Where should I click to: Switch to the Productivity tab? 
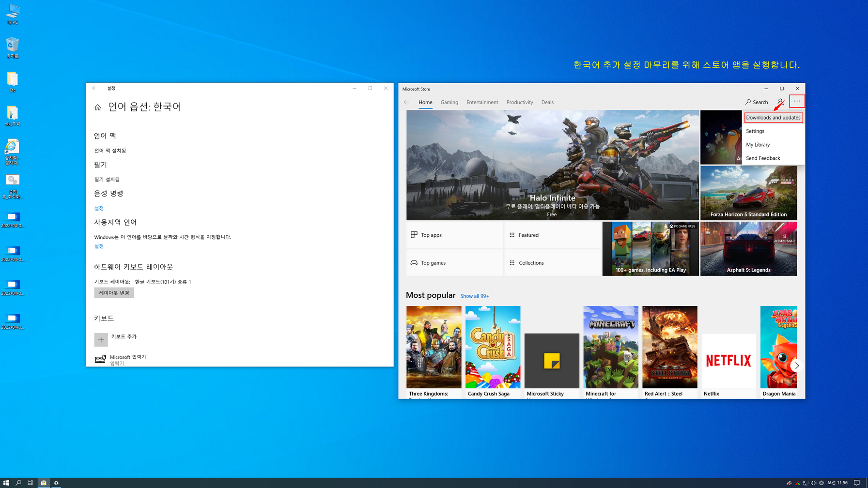pyautogui.click(x=519, y=102)
